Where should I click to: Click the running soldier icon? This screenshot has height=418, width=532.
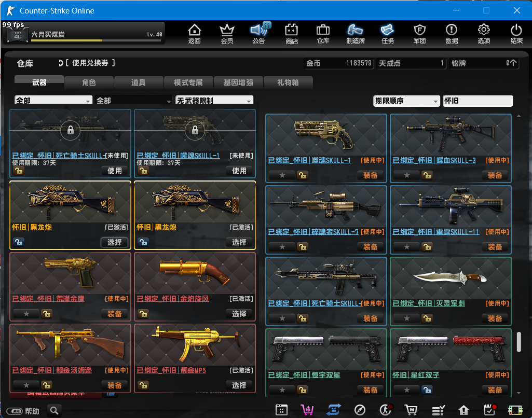(x=386, y=410)
